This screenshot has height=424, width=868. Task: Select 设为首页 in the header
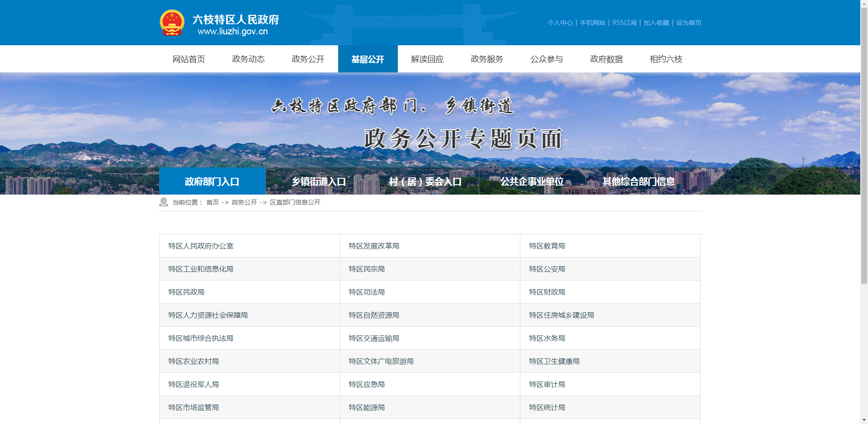689,23
